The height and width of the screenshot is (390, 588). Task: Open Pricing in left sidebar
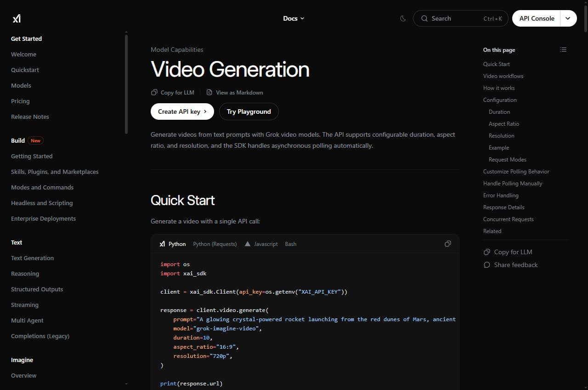[20, 101]
